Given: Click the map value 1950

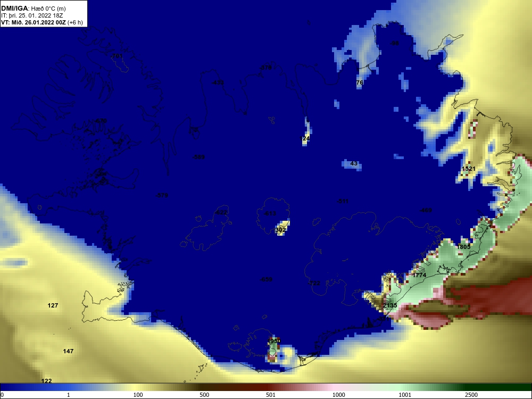Looking at the screenshot, I should click(274, 341).
